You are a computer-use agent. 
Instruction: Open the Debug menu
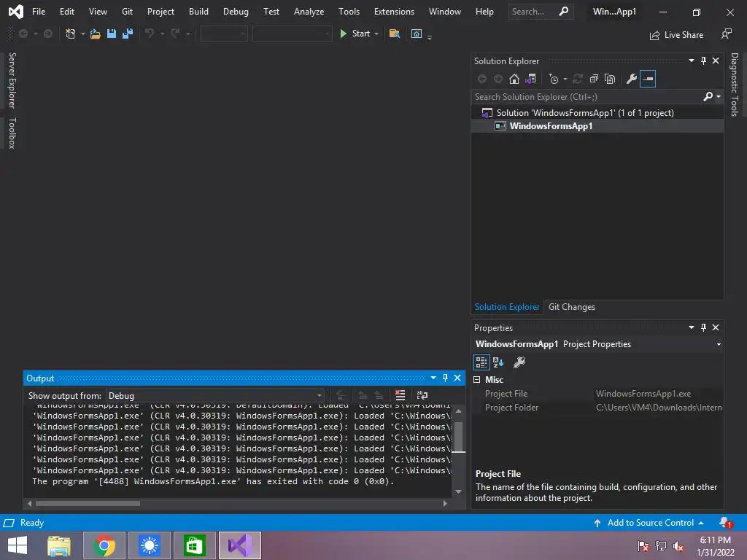[236, 12]
